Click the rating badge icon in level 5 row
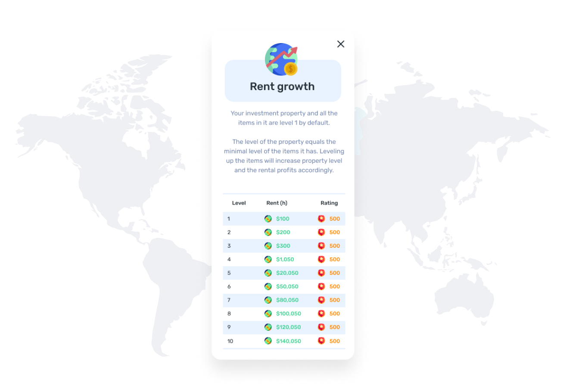 click(321, 273)
